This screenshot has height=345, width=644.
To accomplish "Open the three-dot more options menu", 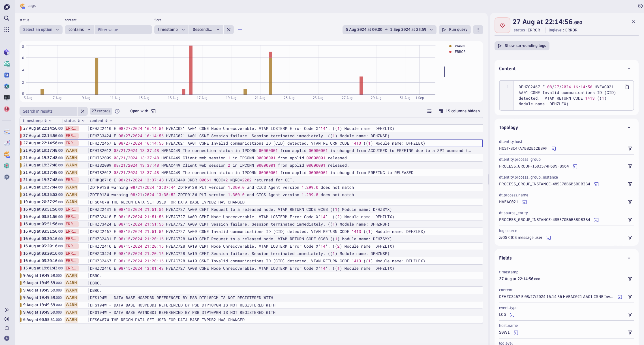I will [x=478, y=30].
